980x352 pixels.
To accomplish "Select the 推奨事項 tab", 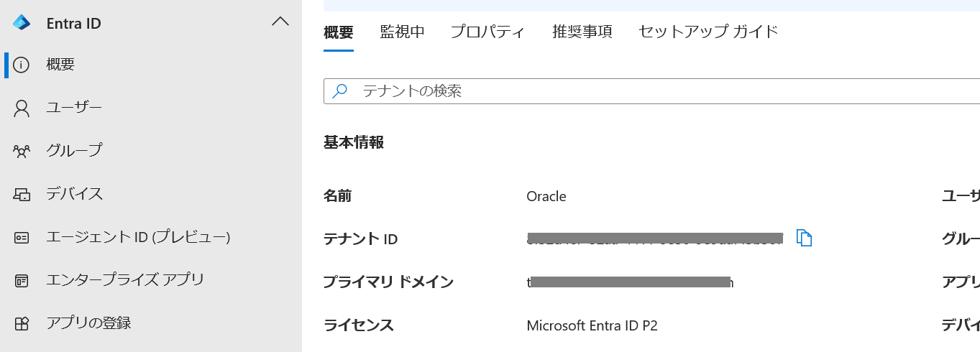I will tap(582, 32).
